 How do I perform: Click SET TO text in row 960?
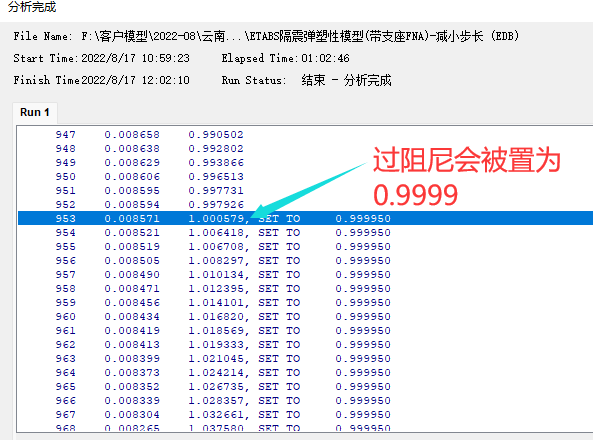click(279, 317)
